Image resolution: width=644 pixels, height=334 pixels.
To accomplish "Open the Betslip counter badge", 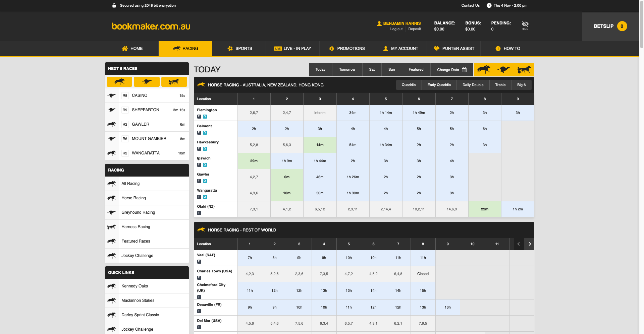I will [x=622, y=26].
